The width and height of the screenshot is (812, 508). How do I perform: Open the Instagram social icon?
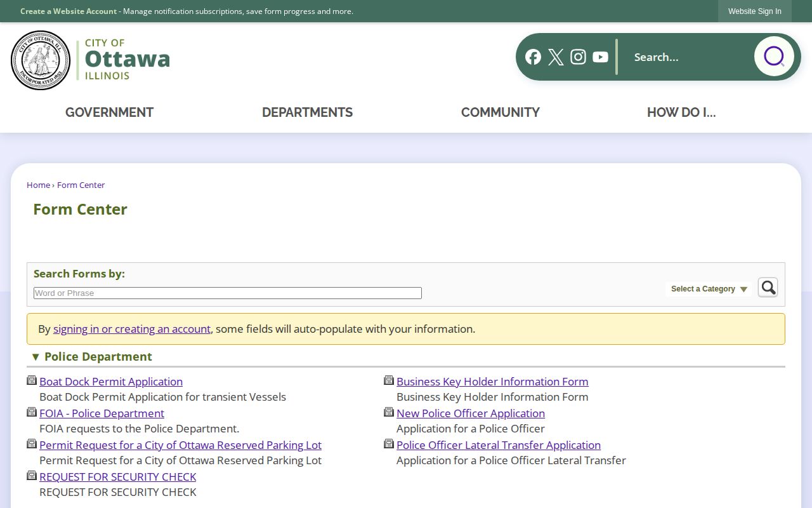(x=578, y=57)
